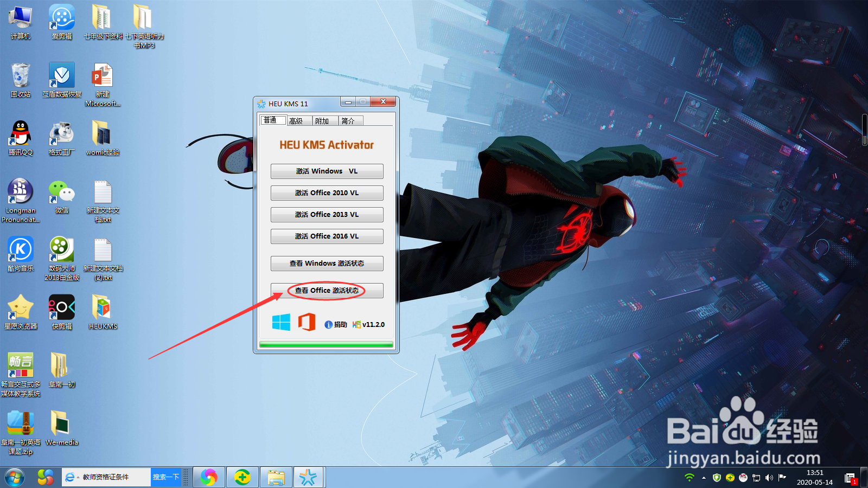
Task: Select the 爱剪辑 desktop shortcut
Action: [x=62, y=23]
